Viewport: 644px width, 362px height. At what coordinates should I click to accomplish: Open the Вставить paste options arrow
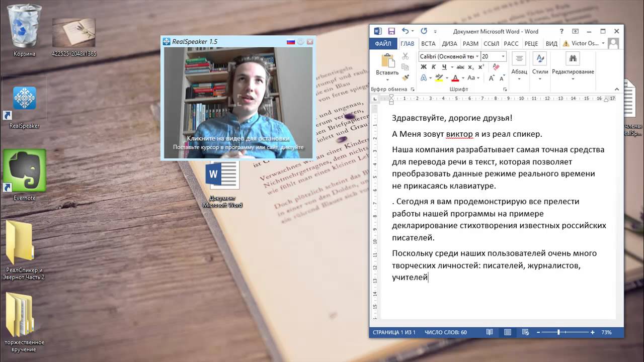click(388, 79)
